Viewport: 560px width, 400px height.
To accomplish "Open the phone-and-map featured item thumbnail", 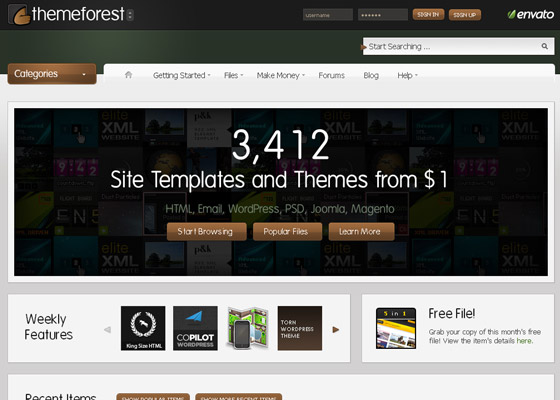I will pyautogui.click(x=248, y=328).
